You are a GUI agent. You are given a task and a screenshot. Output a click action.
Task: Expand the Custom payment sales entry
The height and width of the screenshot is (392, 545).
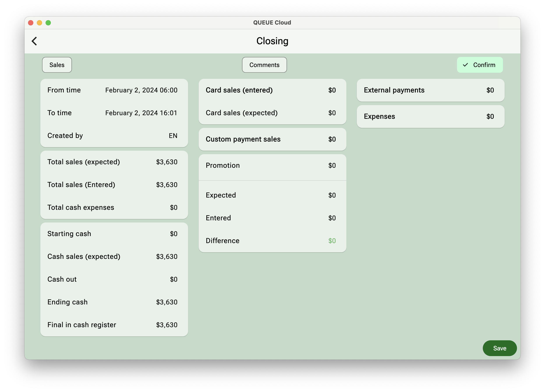(272, 139)
